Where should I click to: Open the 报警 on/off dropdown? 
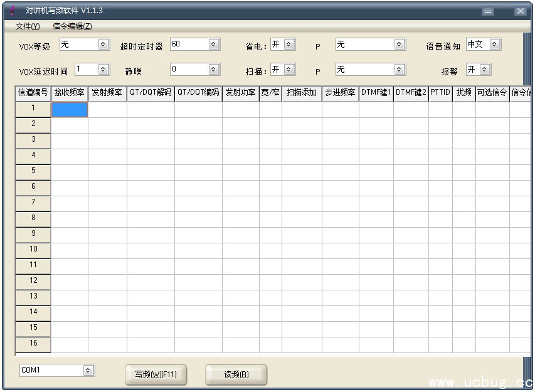tap(484, 70)
